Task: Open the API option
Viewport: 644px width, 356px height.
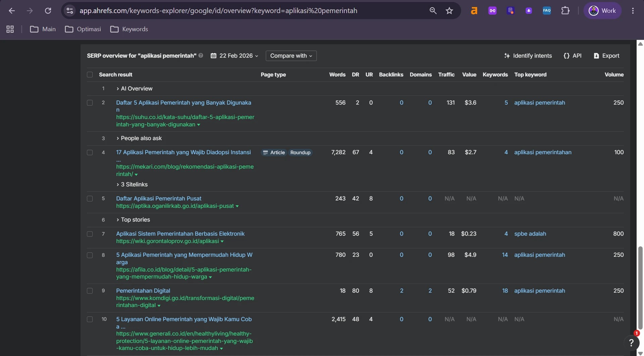Action: [573, 56]
